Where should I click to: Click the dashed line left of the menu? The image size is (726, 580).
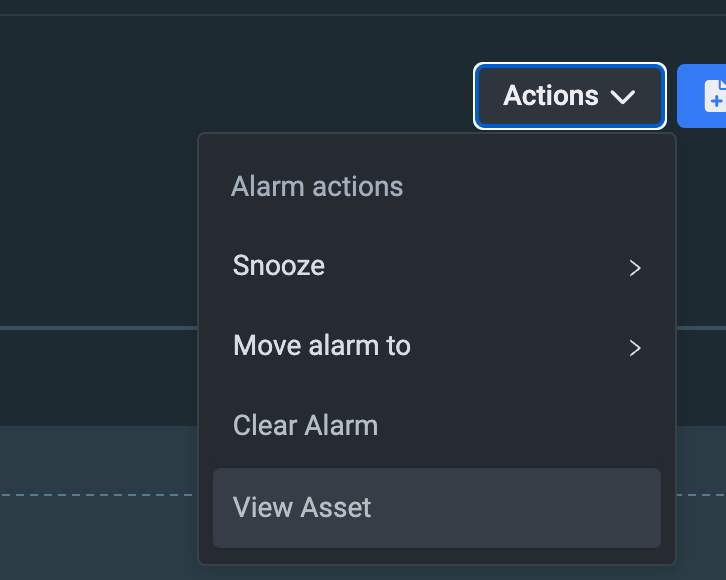click(100, 494)
